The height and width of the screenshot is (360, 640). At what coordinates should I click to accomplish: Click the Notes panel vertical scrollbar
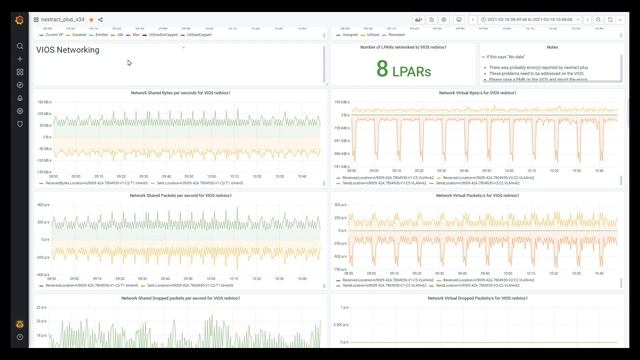pos(621,67)
